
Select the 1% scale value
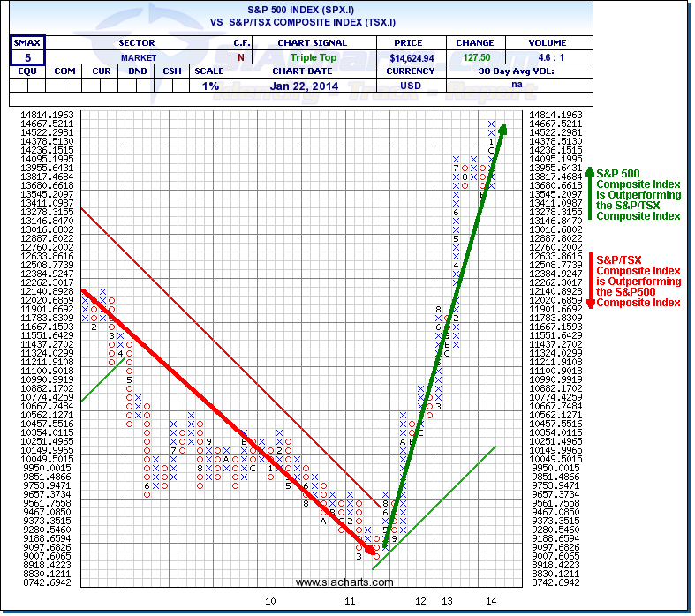[x=210, y=86]
